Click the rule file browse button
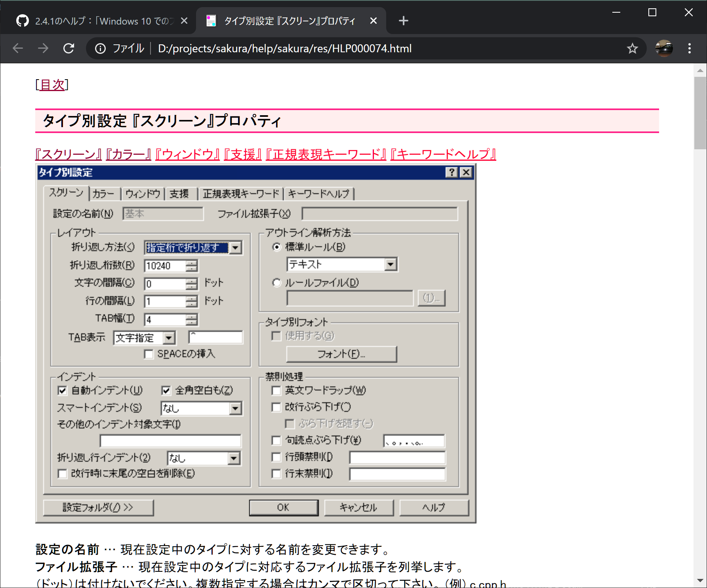 431,298
